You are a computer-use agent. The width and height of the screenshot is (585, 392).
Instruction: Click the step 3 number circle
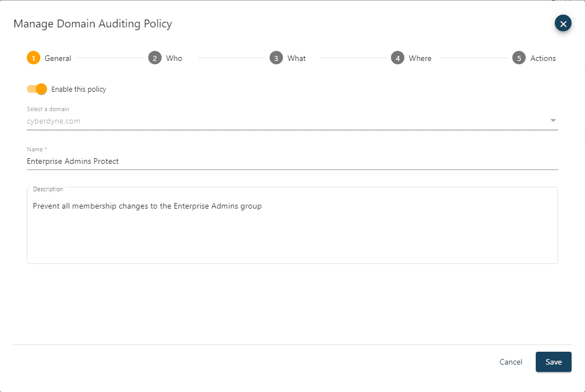276,58
